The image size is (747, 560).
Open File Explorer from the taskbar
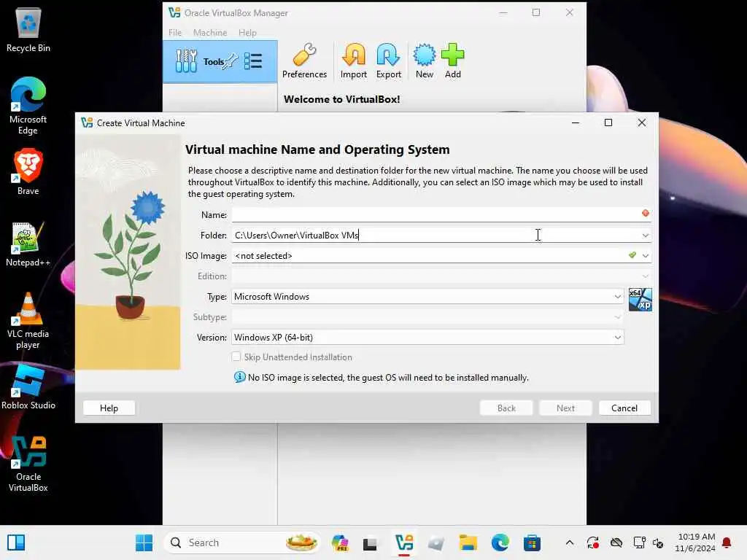[x=468, y=542]
